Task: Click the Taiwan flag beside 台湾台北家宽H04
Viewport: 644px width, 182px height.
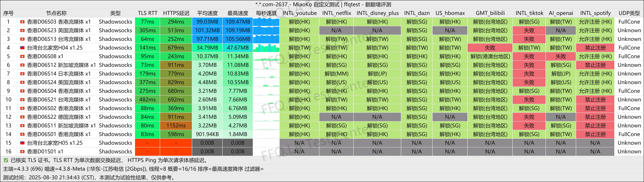Action: (x=22, y=48)
